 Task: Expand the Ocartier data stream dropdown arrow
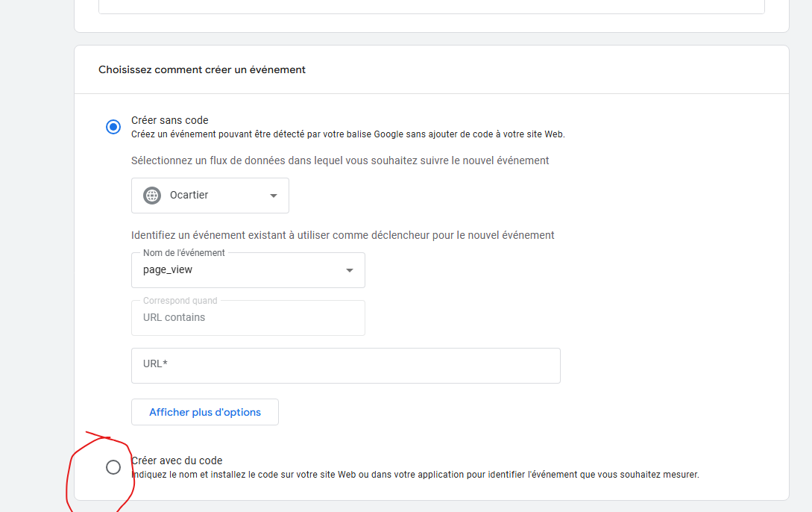(274, 196)
